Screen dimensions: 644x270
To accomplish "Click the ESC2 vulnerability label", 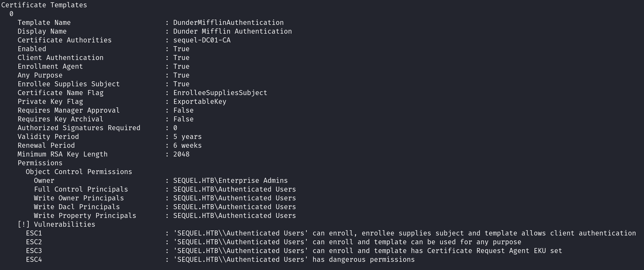I will pos(34,242).
